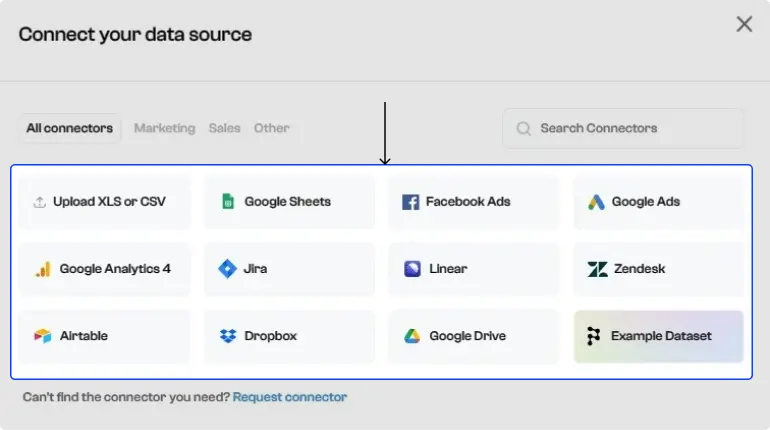The image size is (770, 430).
Task: Close the Connect your data source dialog
Action: tap(744, 24)
